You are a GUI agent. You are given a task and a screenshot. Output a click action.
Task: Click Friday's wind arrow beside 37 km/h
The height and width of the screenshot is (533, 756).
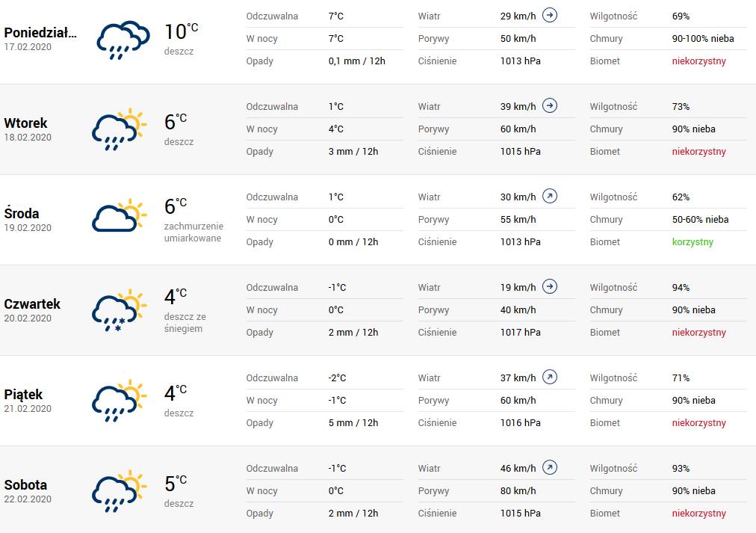[x=550, y=377]
